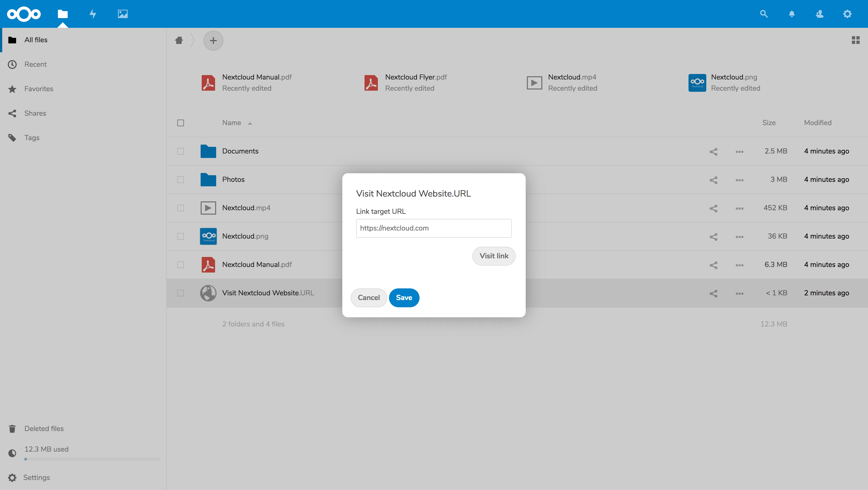The image size is (868, 490).
Task: Click the search magnifier icon
Action: click(764, 14)
